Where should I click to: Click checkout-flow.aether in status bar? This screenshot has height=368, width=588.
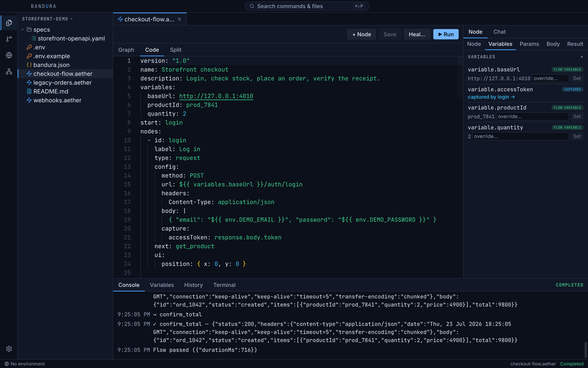[533, 364]
